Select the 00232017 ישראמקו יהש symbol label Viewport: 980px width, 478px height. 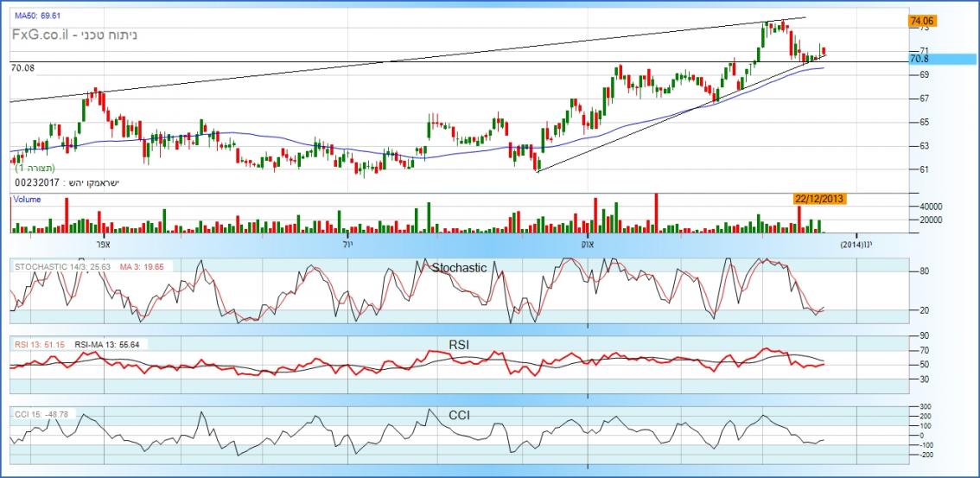click(66, 183)
